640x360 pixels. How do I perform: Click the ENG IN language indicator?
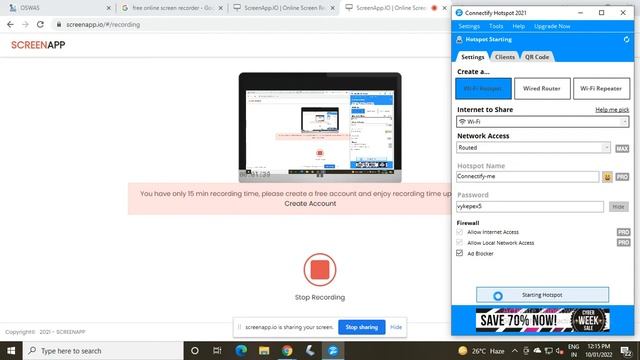point(573,351)
